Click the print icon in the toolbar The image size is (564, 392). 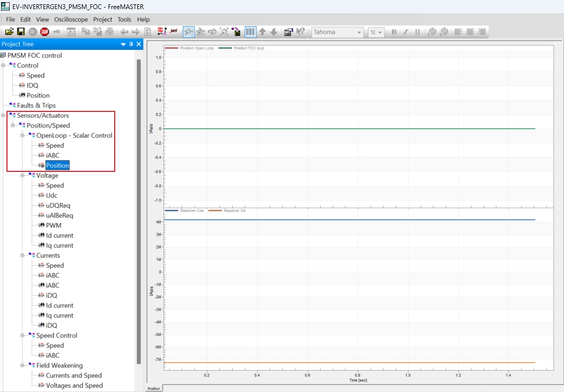pyautogui.click(x=109, y=32)
